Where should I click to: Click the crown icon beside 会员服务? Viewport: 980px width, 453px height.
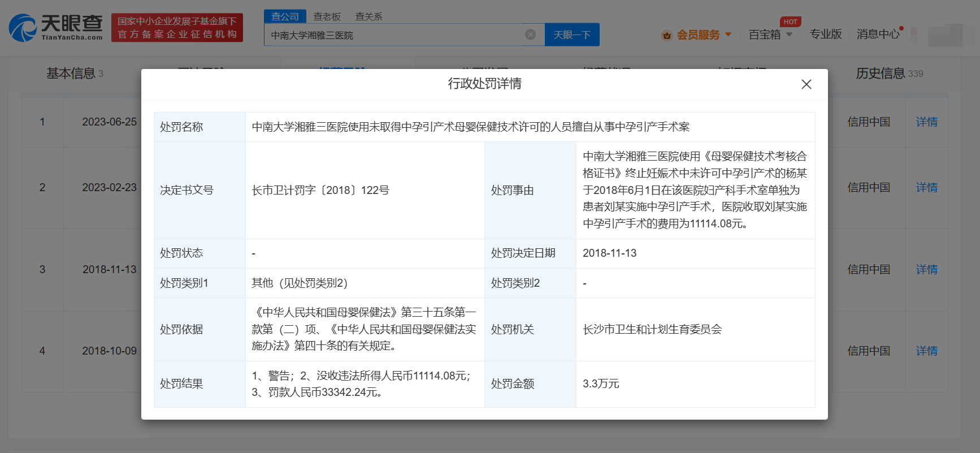tap(667, 35)
